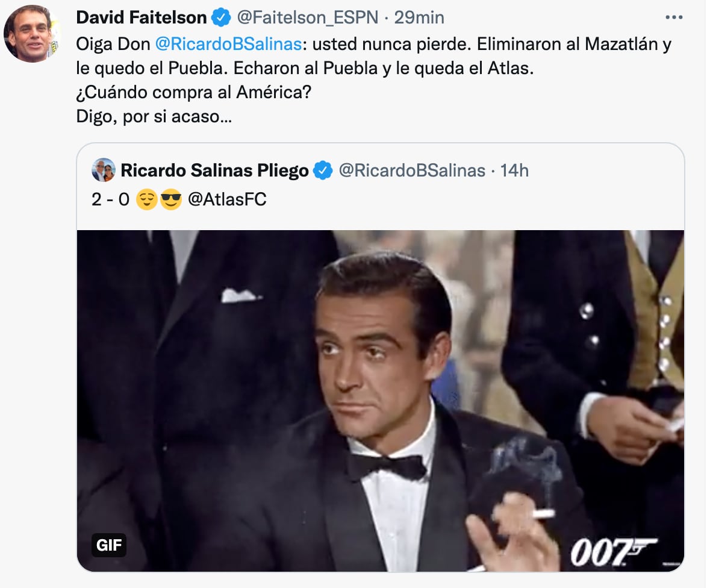Click David Faitelson's verified badge
The image size is (707, 588).
219,17
